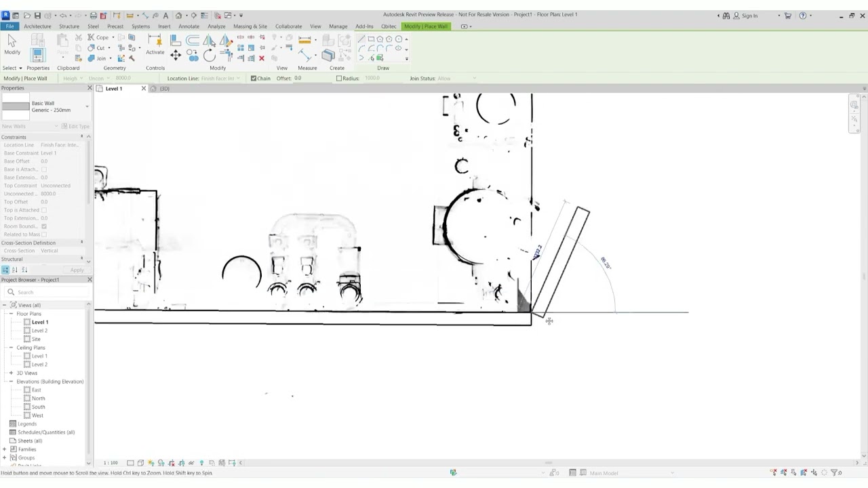This screenshot has width=868, height=488.
Task: Click the Align tool icon
Action: [x=176, y=40]
